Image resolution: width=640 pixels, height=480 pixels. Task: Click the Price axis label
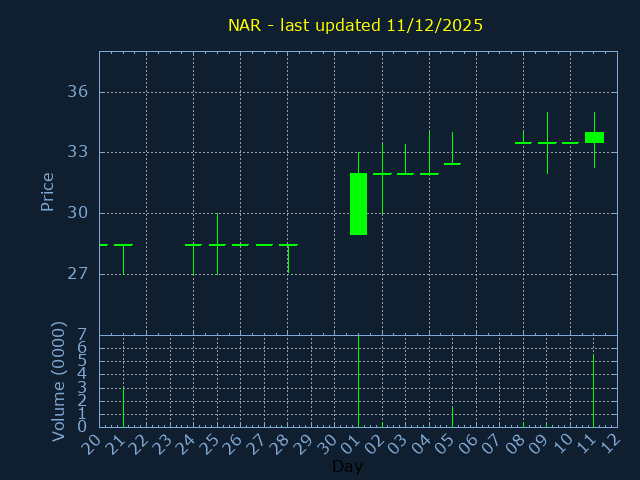pos(47,191)
